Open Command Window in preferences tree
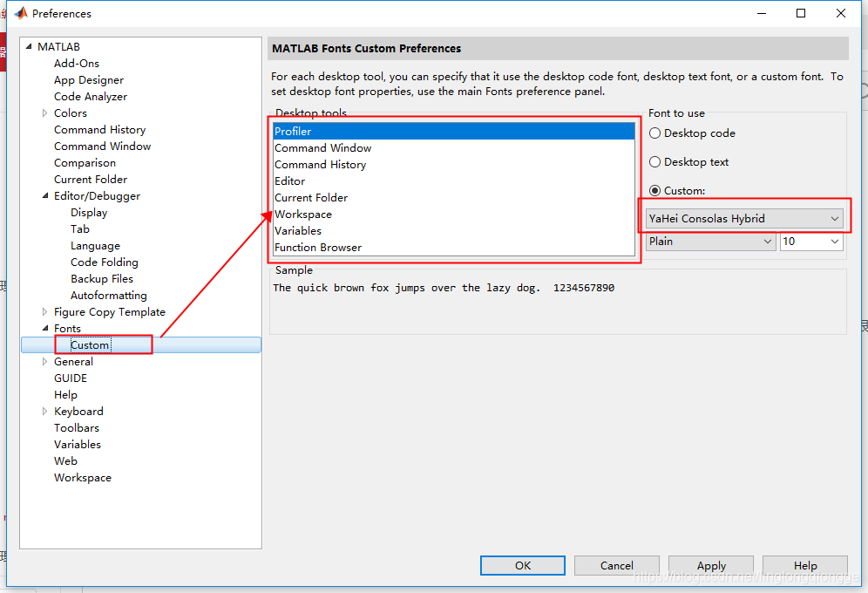The image size is (868, 593). pos(103,147)
